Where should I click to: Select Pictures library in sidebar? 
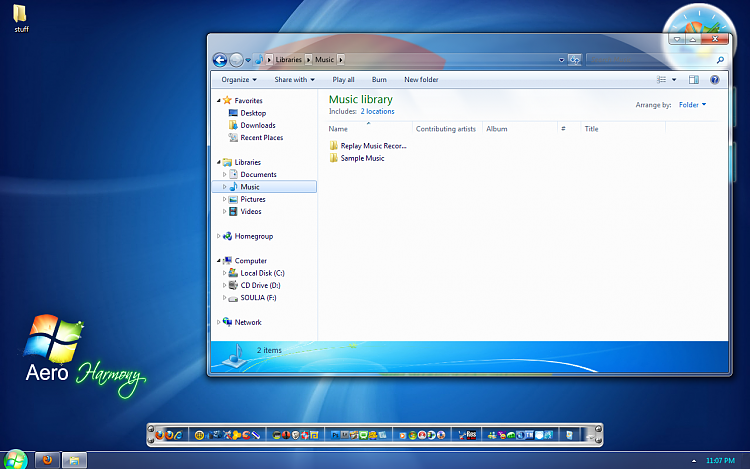tap(247, 199)
